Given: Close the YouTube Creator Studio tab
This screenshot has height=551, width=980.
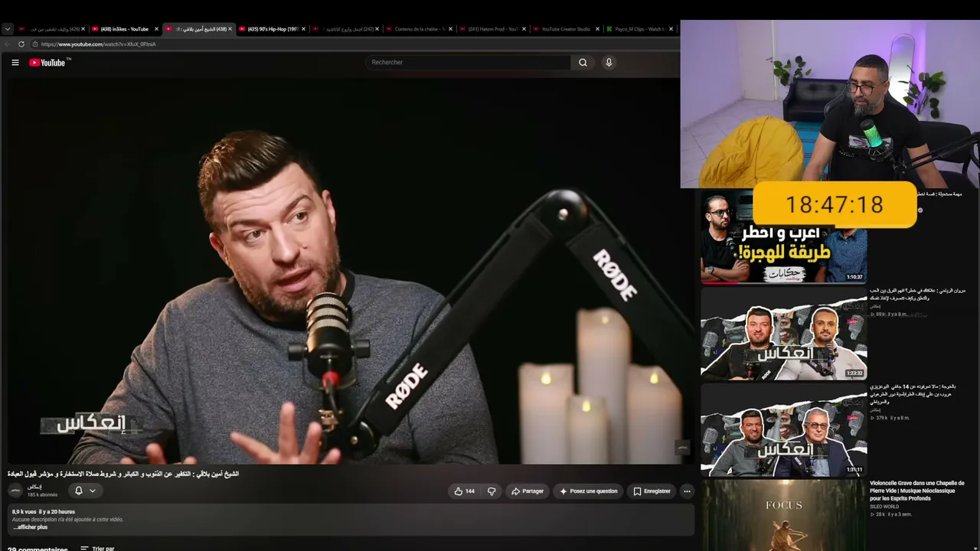Looking at the screenshot, I should [597, 29].
